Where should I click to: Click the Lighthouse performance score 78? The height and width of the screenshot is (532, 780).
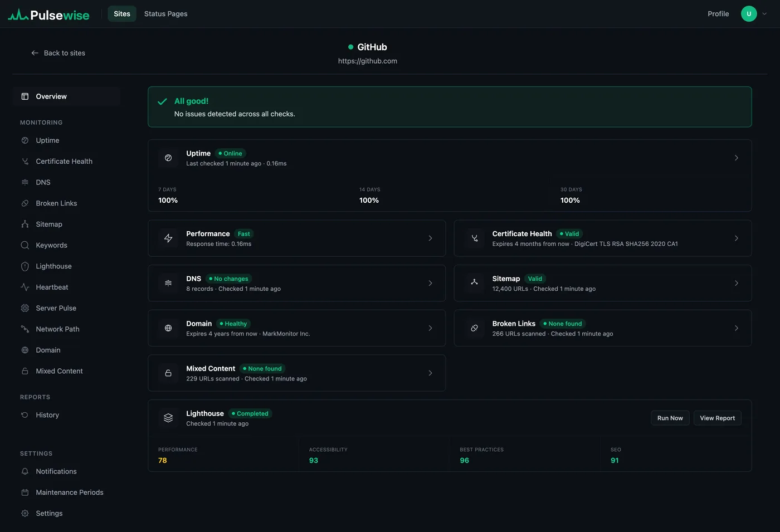pyautogui.click(x=163, y=461)
